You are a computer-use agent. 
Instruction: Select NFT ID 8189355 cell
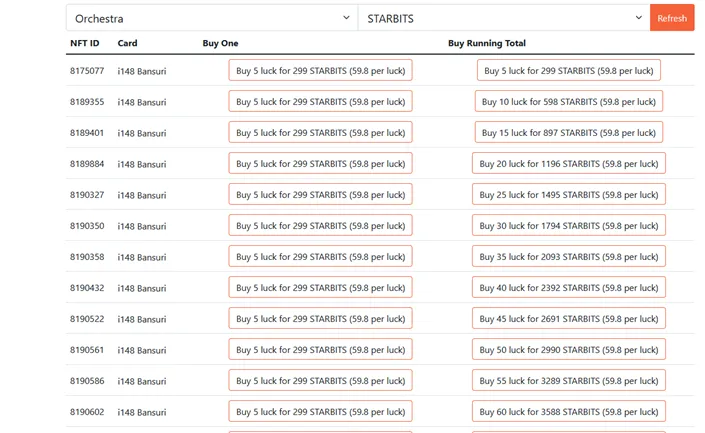click(87, 102)
